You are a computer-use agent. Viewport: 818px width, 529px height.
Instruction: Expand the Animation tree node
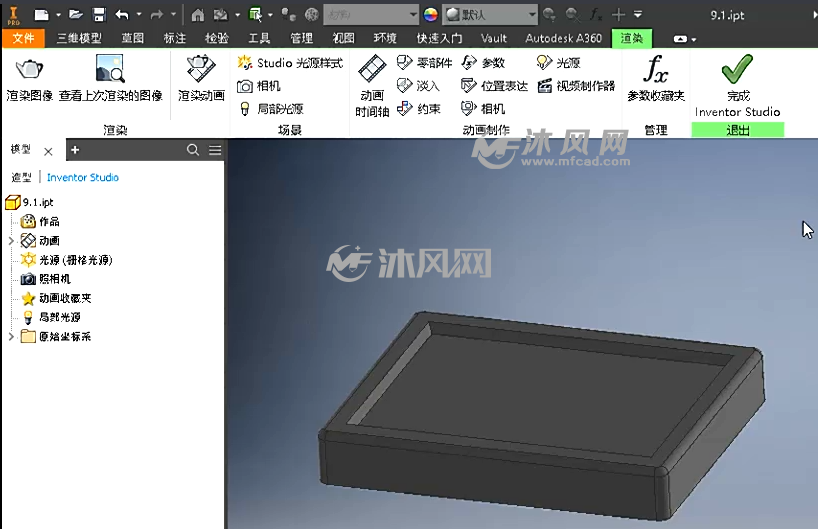point(11,241)
